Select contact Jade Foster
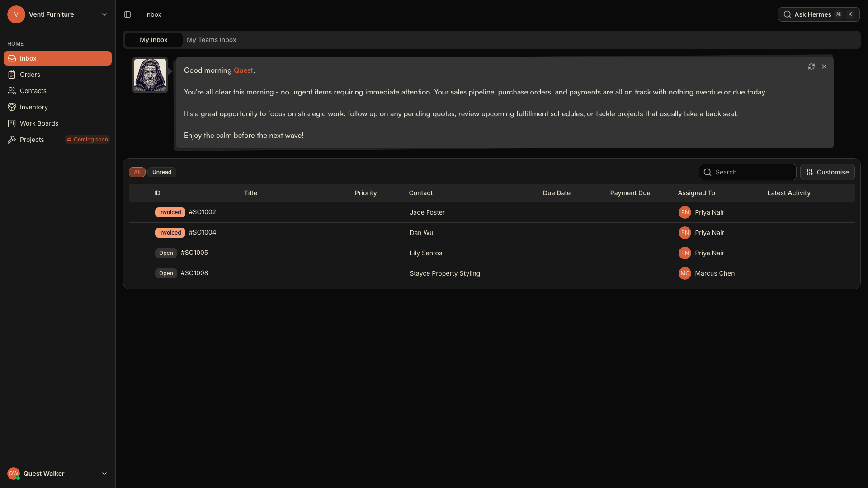 [427, 212]
